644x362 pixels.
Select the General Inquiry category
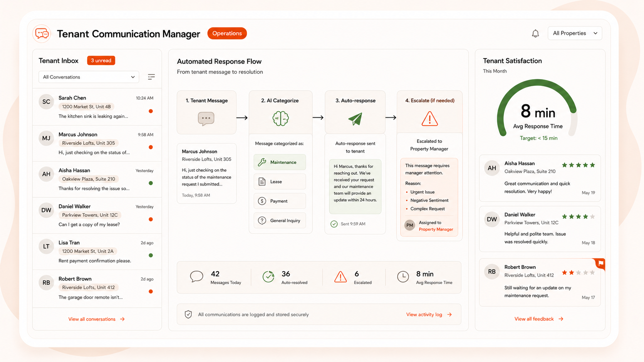(x=280, y=220)
